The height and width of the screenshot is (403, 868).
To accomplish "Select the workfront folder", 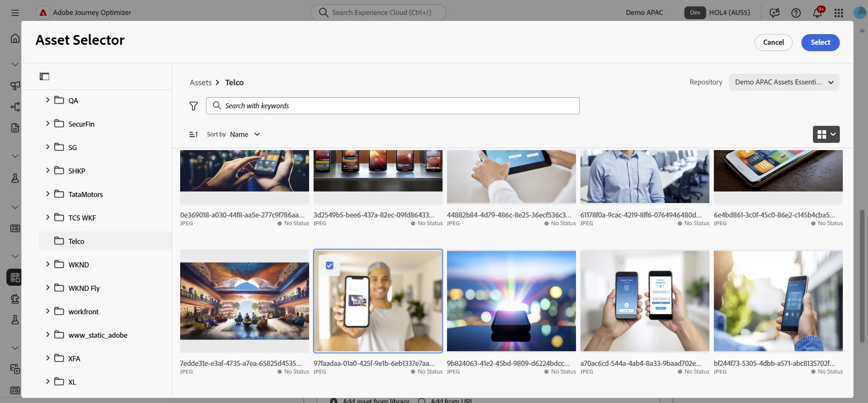I will coord(83,312).
